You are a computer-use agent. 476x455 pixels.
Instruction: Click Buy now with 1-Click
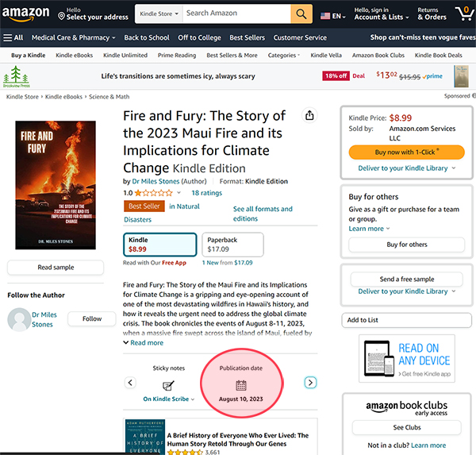pos(406,152)
